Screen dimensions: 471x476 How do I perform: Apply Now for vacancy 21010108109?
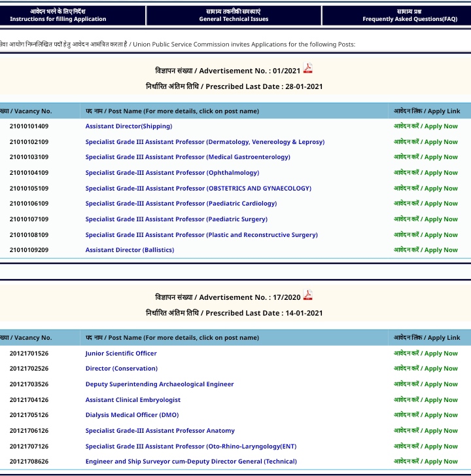[426, 235]
